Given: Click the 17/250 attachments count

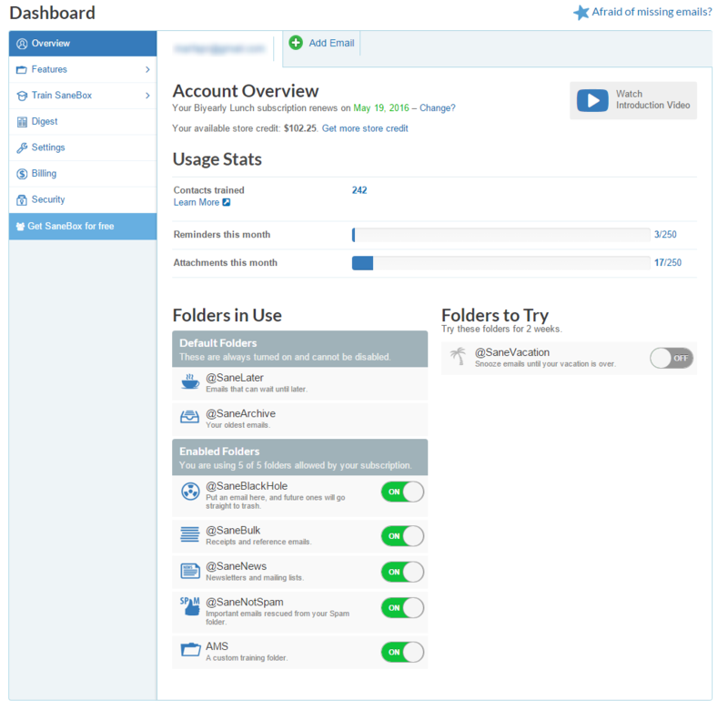Looking at the screenshot, I should (x=668, y=263).
